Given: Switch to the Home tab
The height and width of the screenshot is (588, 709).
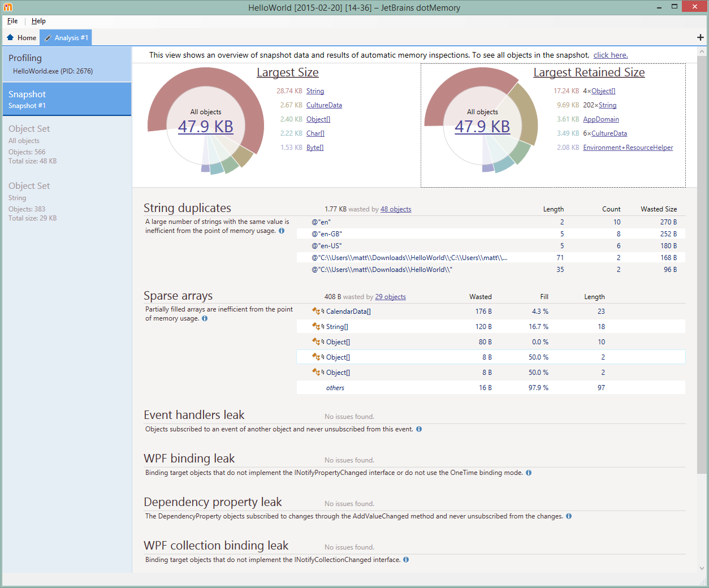Looking at the screenshot, I should [21, 38].
